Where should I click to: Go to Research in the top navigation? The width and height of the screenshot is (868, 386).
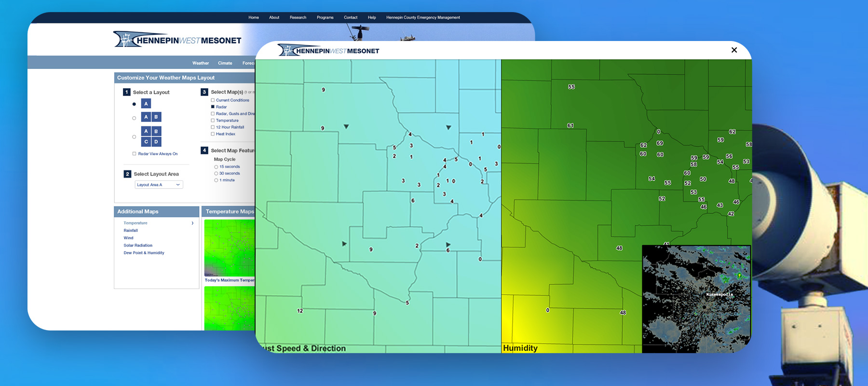tap(298, 17)
